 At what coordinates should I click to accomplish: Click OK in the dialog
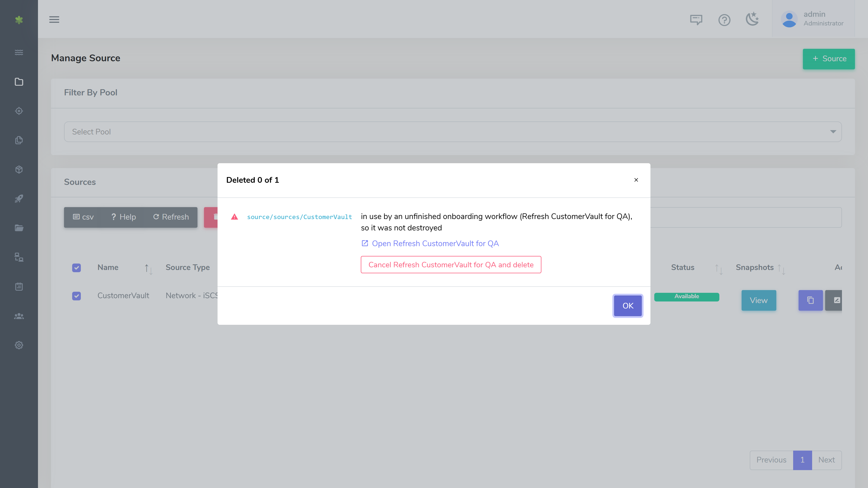pos(628,306)
